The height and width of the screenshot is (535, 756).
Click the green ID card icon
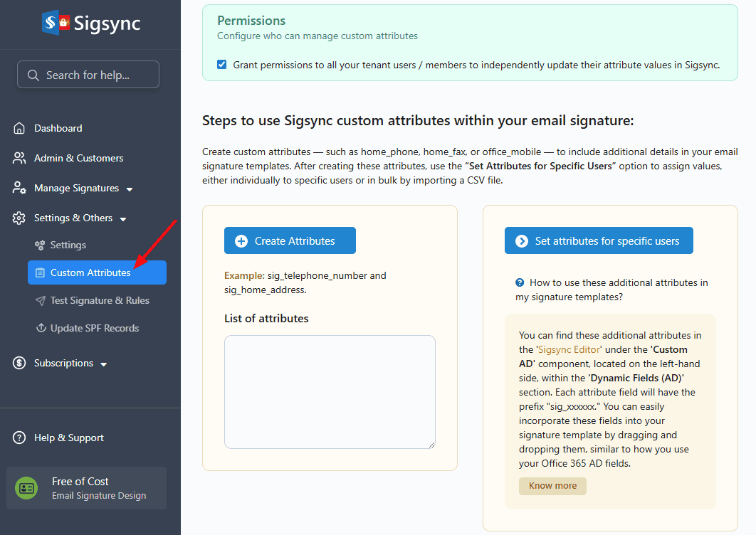[26, 488]
